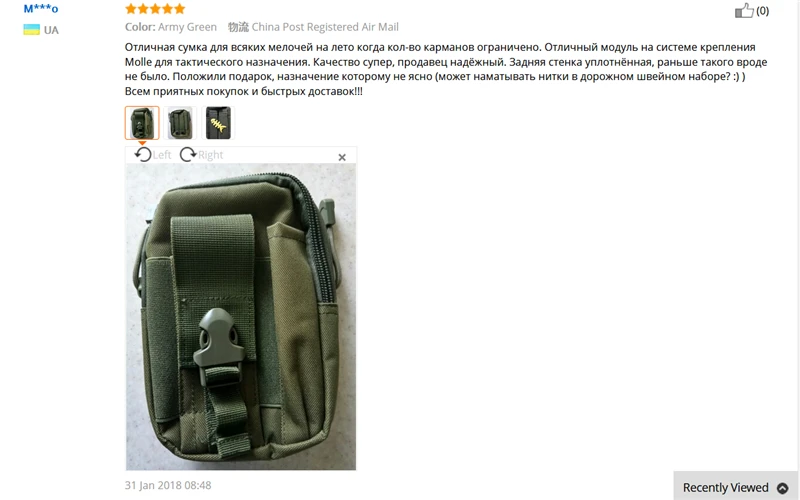This screenshot has width=800, height=500.
Task: Click the thumbs-up helpful icon
Action: tap(744, 10)
